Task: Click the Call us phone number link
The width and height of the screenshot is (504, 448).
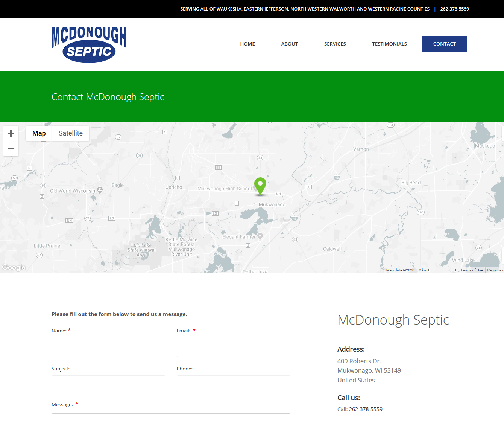Action: (366, 409)
